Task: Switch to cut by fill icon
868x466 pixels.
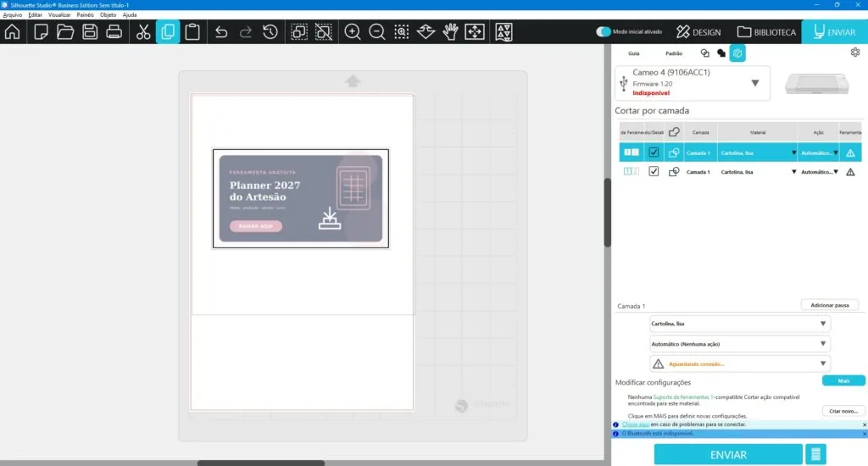Action: click(x=721, y=53)
